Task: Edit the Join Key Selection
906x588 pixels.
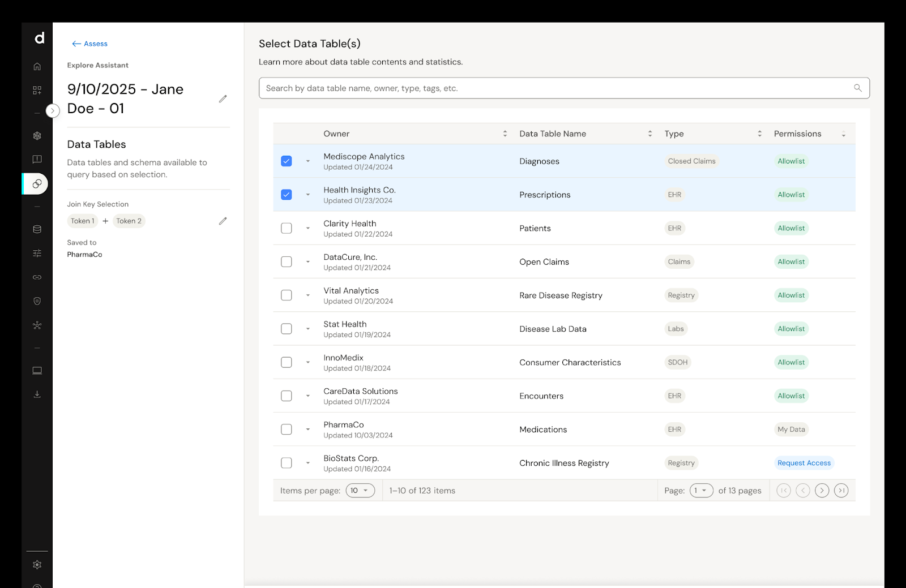Action: coord(223,221)
